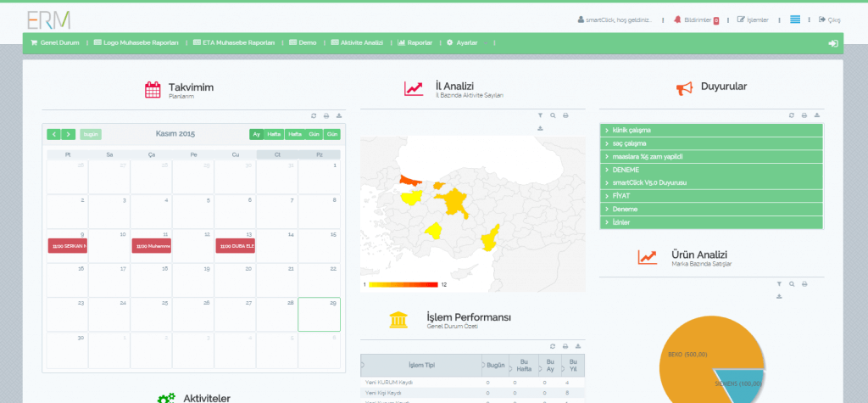Screen dimensions: 868x403
Task: Go to previous month in calendar
Action: pyautogui.click(x=53, y=134)
